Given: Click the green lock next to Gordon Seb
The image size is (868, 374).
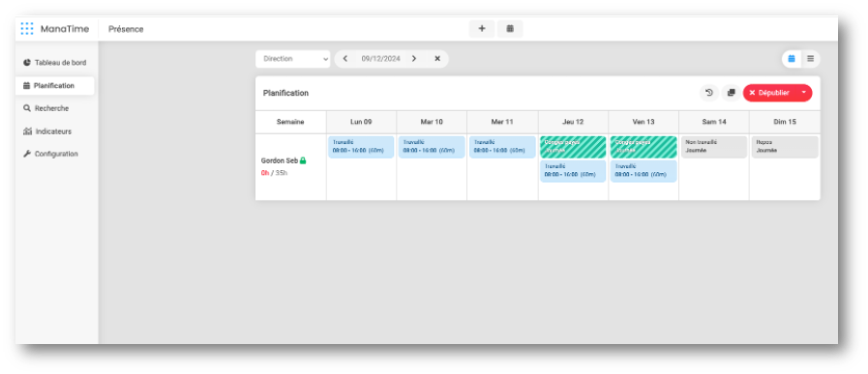Looking at the screenshot, I should tap(303, 160).
